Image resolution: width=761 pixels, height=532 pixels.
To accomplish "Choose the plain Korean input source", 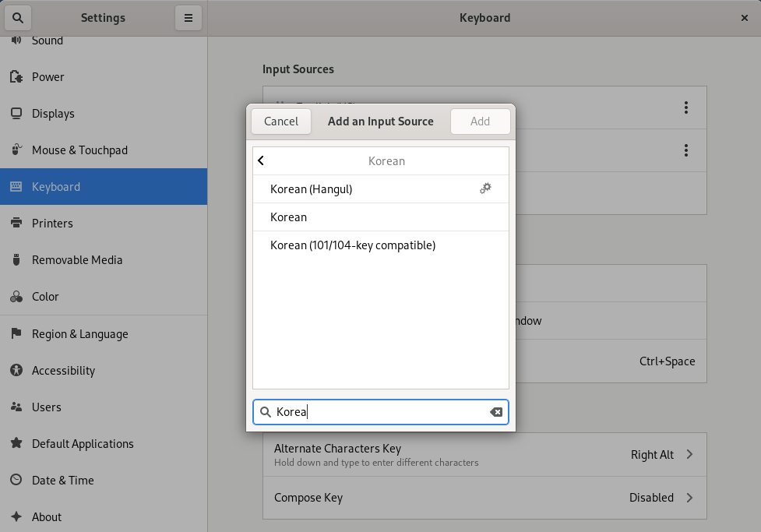I will (289, 217).
